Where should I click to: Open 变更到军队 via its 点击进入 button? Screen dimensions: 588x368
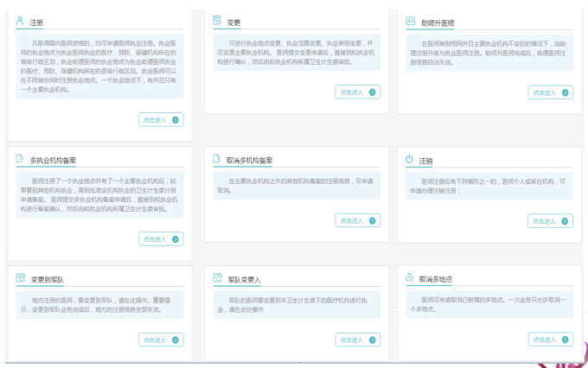point(161,339)
